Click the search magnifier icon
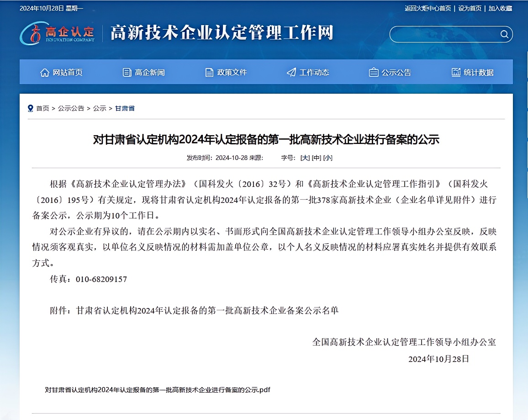Screen dimensions: 528x420 pyautogui.click(x=504, y=34)
